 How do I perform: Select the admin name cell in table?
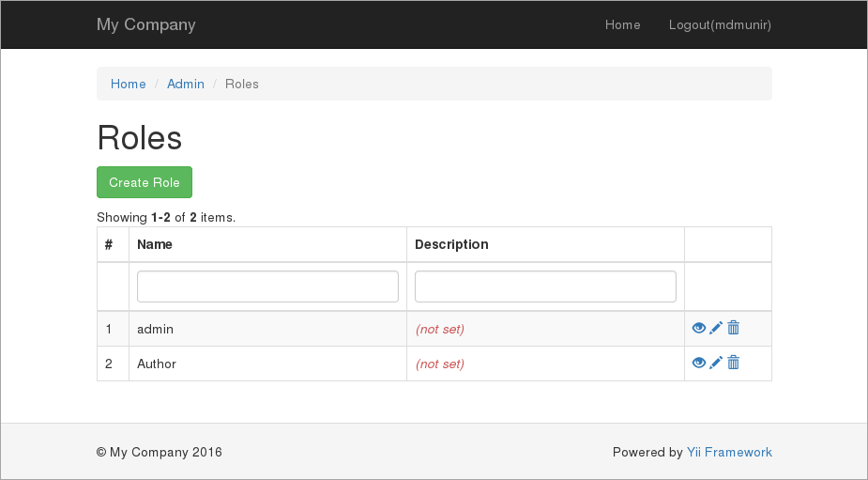pos(156,329)
